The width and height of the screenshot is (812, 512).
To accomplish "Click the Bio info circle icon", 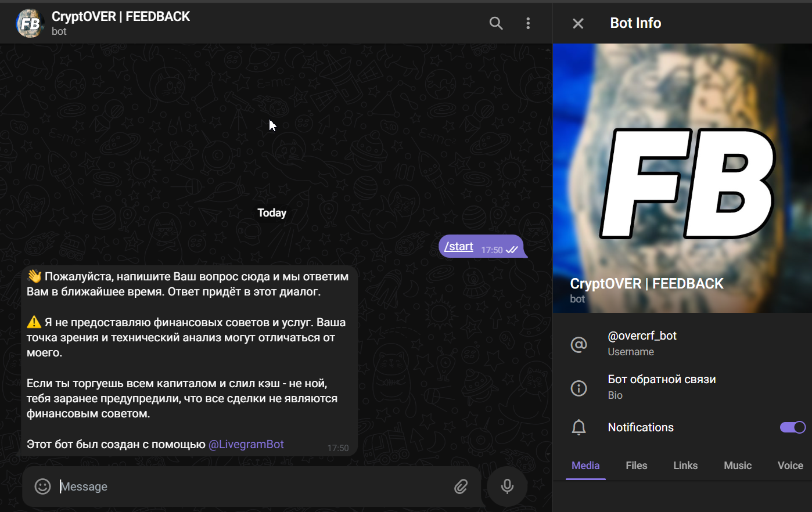I will pos(579,388).
